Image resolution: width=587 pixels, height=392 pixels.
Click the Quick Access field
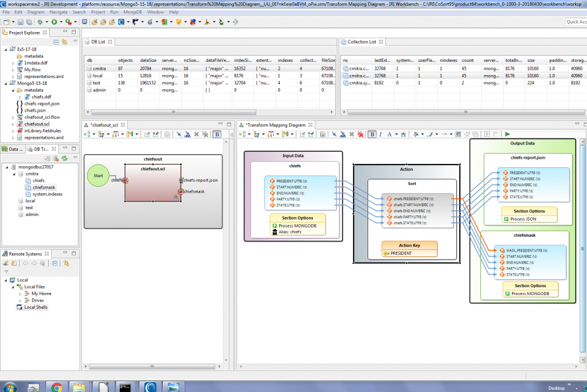(x=576, y=22)
